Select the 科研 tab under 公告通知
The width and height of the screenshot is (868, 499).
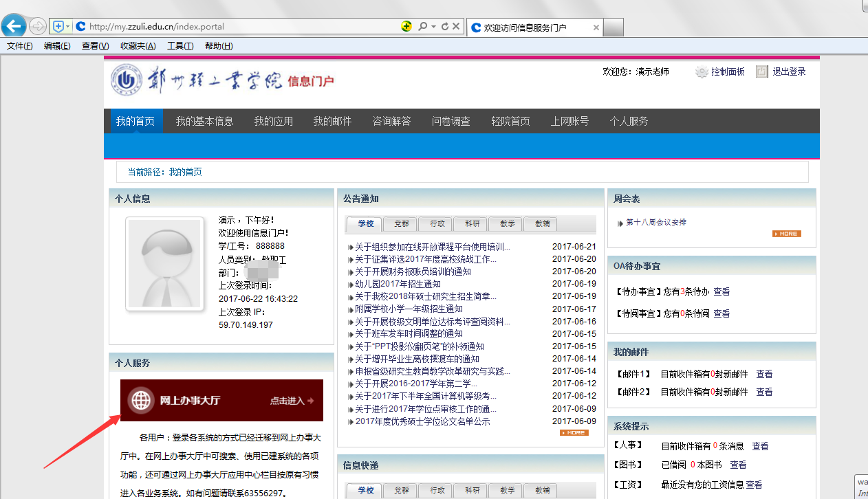[472, 223]
